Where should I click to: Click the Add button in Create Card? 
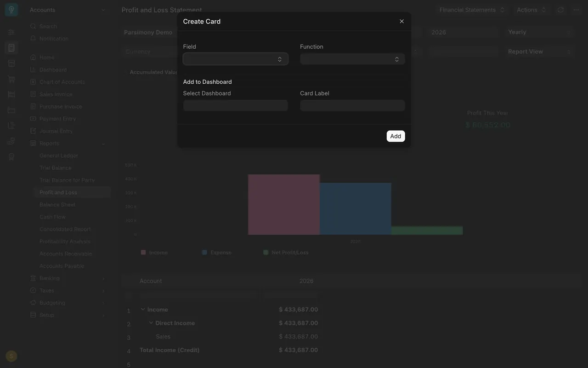[x=396, y=136]
